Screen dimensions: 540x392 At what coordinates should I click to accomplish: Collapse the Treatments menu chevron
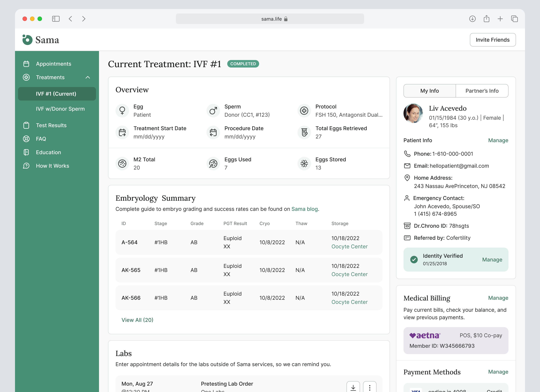(88, 77)
